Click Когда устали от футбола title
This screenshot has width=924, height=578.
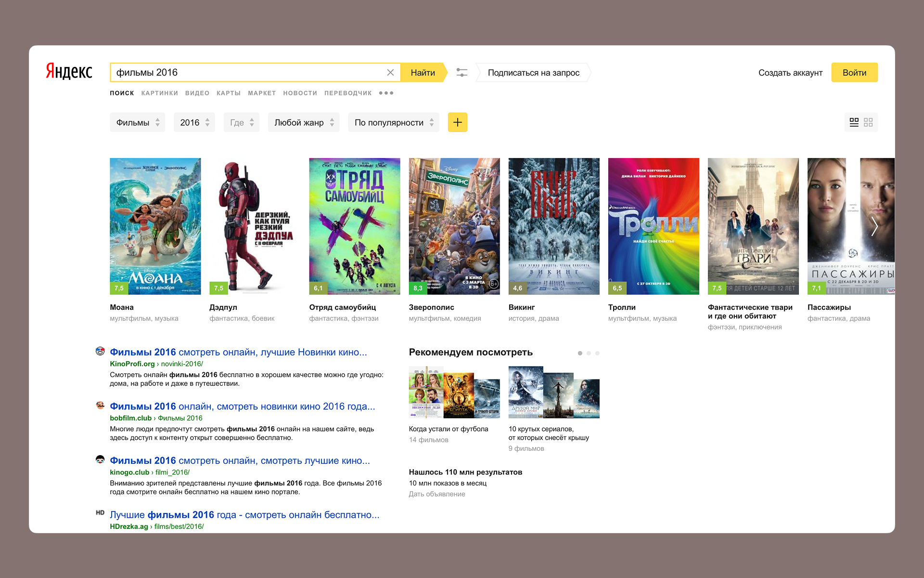449,429
